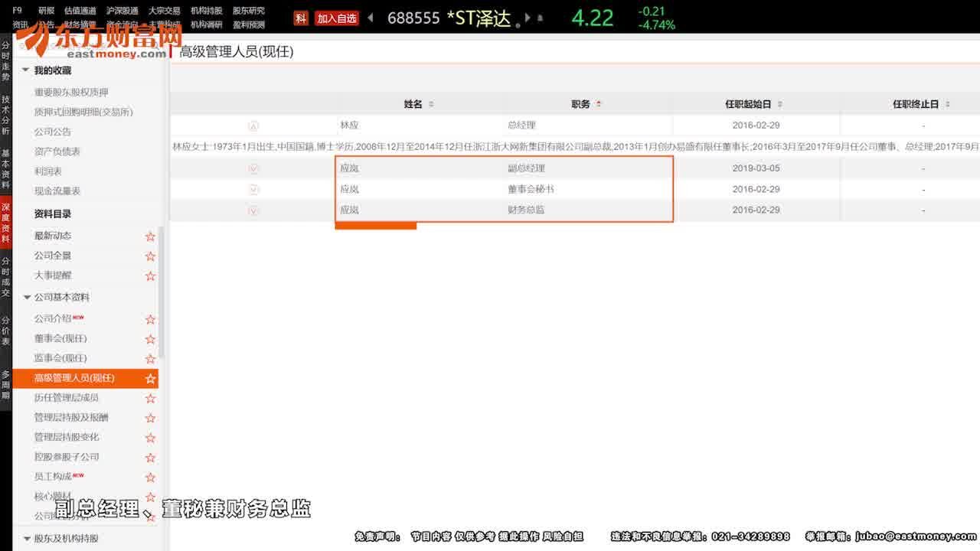Open 现金流量表 favorite
This screenshot has height=551, width=980.
point(57,191)
